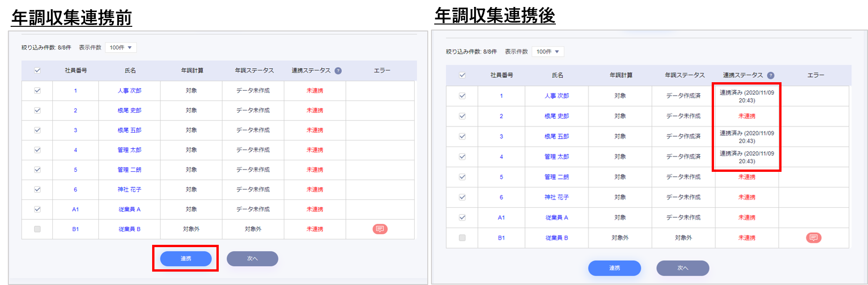868x285 pixels.
Task: Click 年調ステータス column header in left table
Action: (x=254, y=71)
